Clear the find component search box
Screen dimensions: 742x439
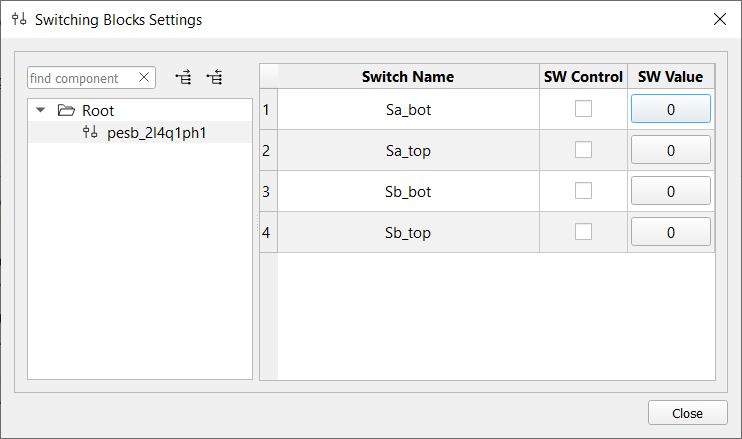144,78
